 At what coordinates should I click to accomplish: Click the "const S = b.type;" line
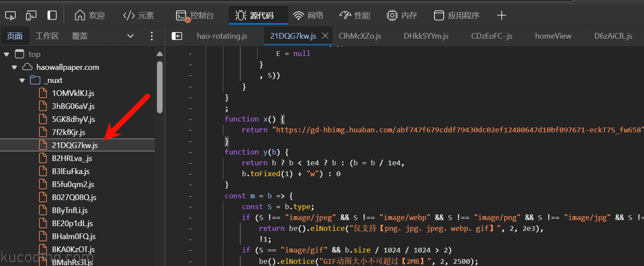point(278,207)
